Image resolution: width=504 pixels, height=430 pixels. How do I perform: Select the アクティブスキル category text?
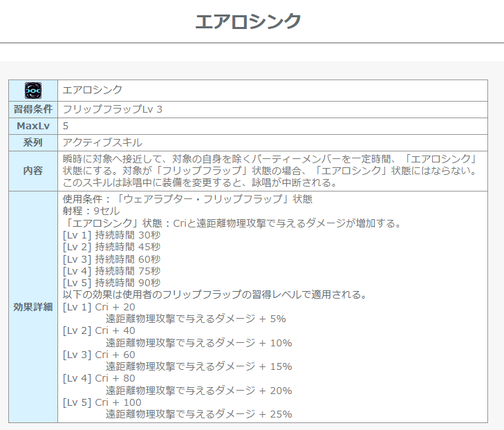[x=102, y=142]
